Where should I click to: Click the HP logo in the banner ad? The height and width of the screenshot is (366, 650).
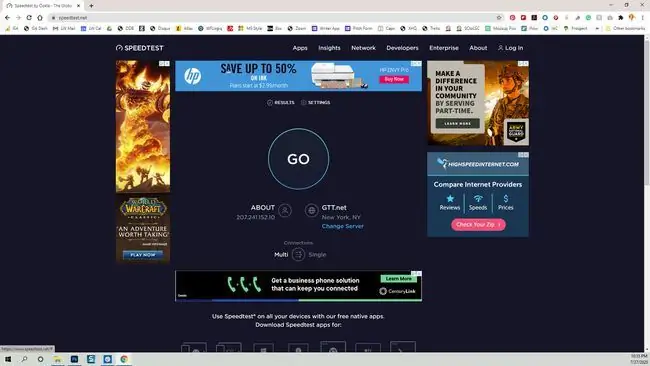(x=192, y=76)
